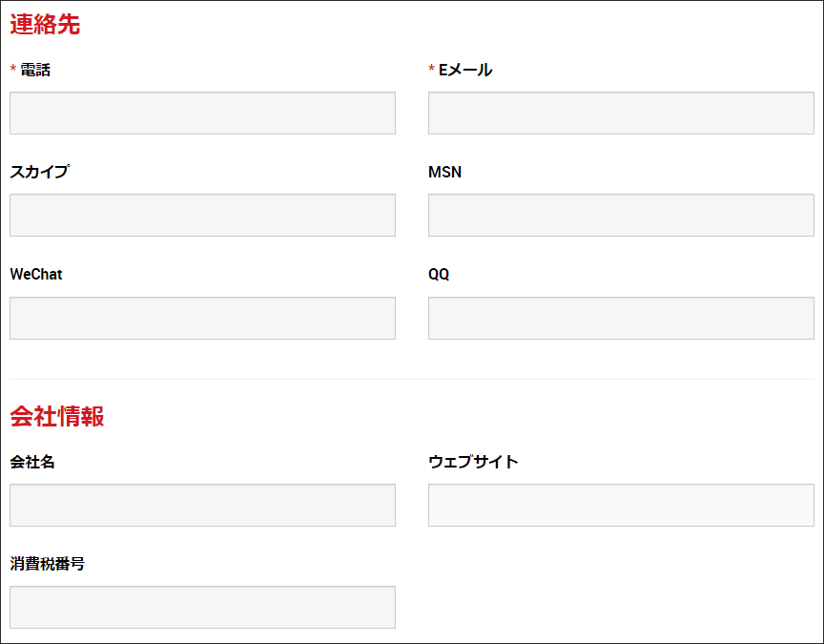The height and width of the screenshot is (644, 824).
Task: Click the 電話 phone input field
Action: click(202, 114)
